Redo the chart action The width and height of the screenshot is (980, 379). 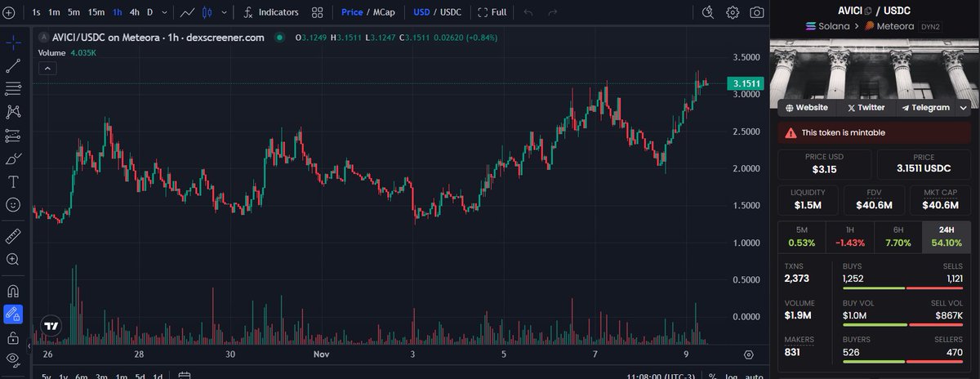tap(553, 12)
